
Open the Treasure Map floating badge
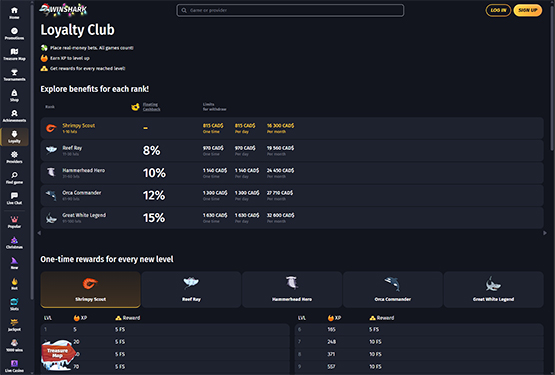click(58, 354)
